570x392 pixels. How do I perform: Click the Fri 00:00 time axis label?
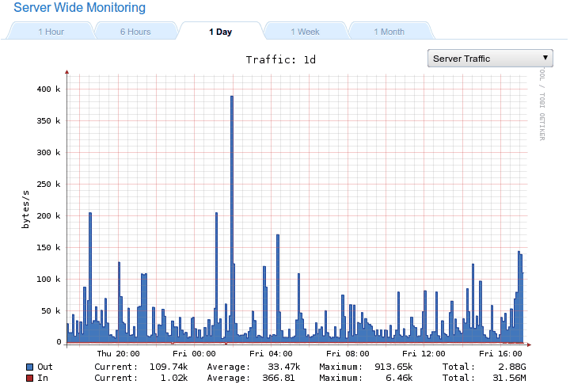point(193,354)
